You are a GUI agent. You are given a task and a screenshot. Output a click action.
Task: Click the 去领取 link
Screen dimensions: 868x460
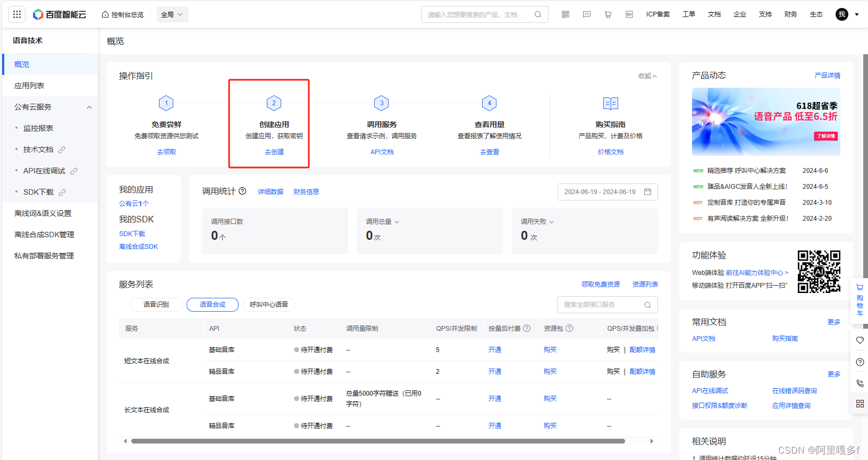pos(166,152)
